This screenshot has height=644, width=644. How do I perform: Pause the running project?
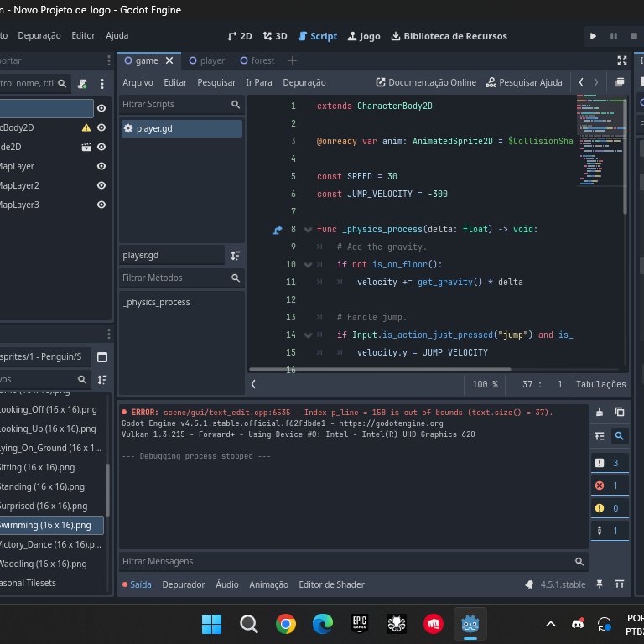point(614,36)
